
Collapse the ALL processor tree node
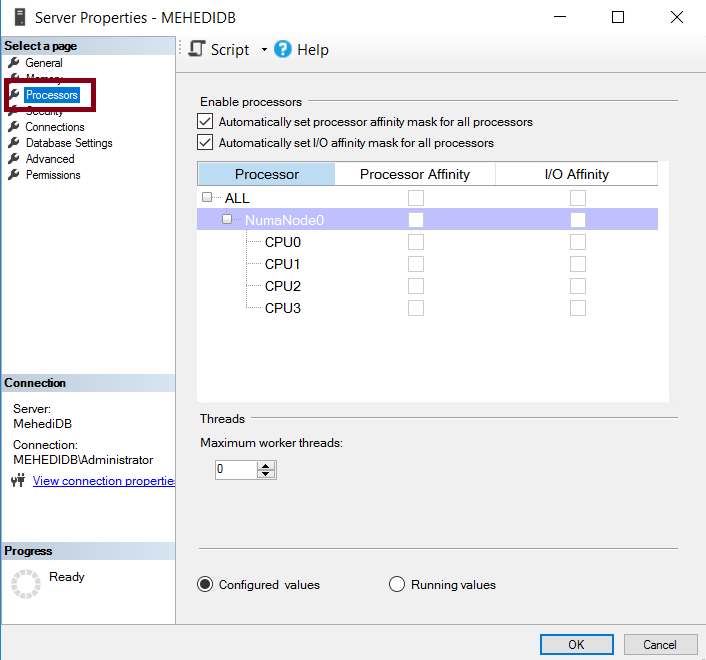pyautogui.click(x=207, y=197)
